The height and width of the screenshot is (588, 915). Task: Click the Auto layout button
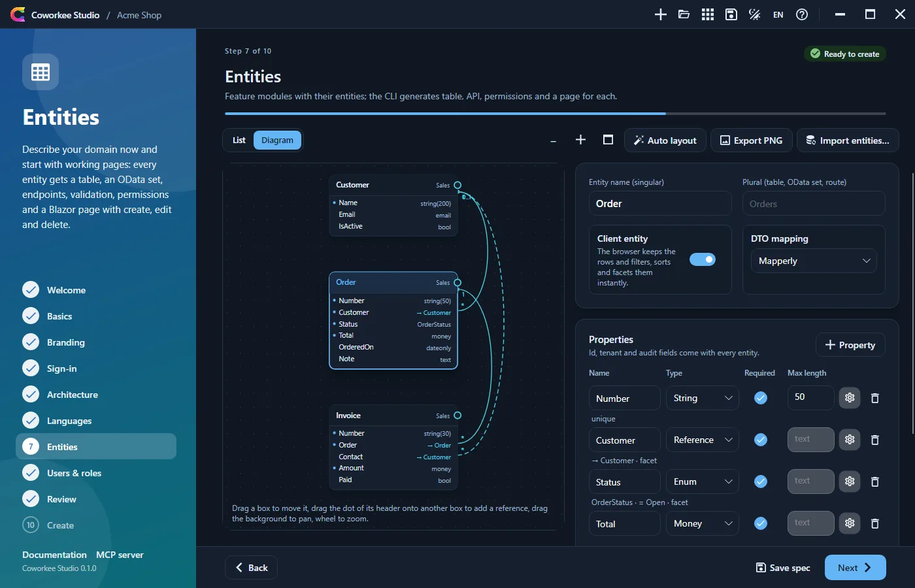(x=665, y=140)
